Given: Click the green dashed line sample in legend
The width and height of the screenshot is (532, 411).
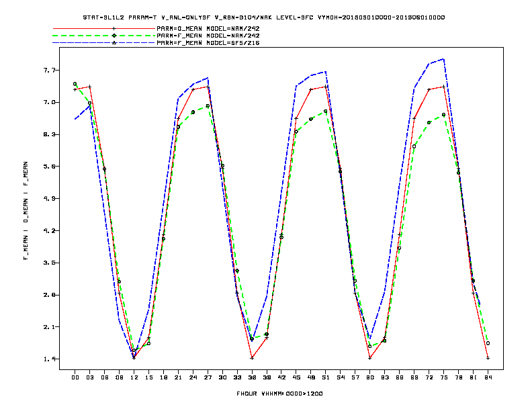Looking at the screenshot, I should click(x=104, y=36).
